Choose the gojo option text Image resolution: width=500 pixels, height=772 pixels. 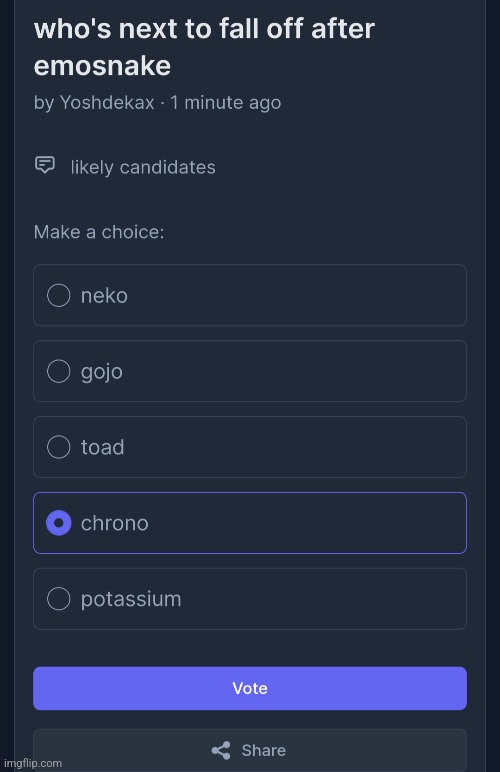tap(102, 372)
